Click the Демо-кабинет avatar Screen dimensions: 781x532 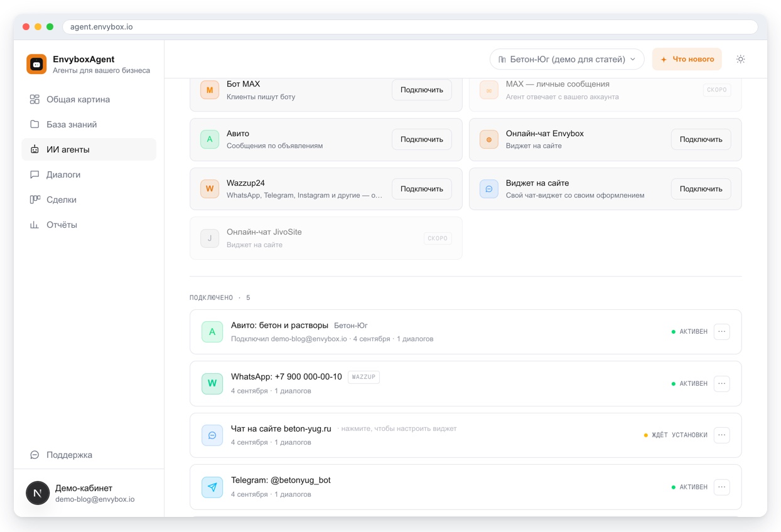[38, 493]
